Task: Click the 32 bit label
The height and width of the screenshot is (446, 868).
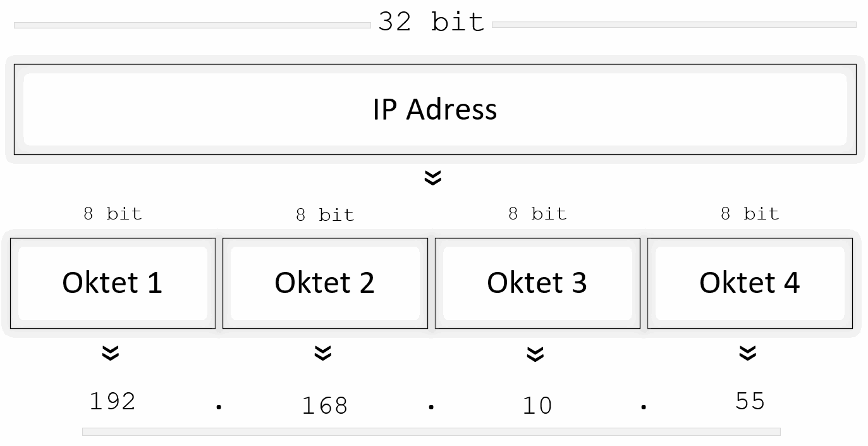Action: (431, 22)
